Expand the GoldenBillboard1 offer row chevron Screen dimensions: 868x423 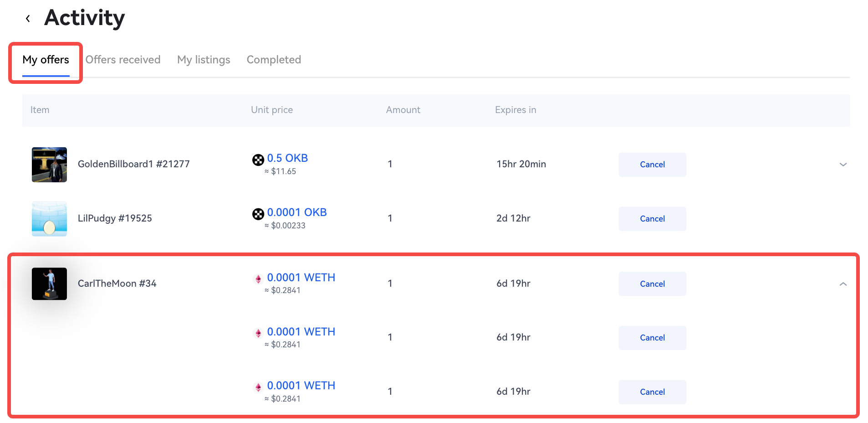click(843, 165)
